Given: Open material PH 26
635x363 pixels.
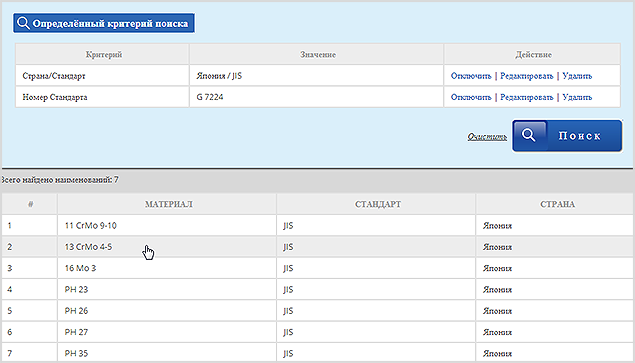Looking at the screenshot, I should 76,311.
